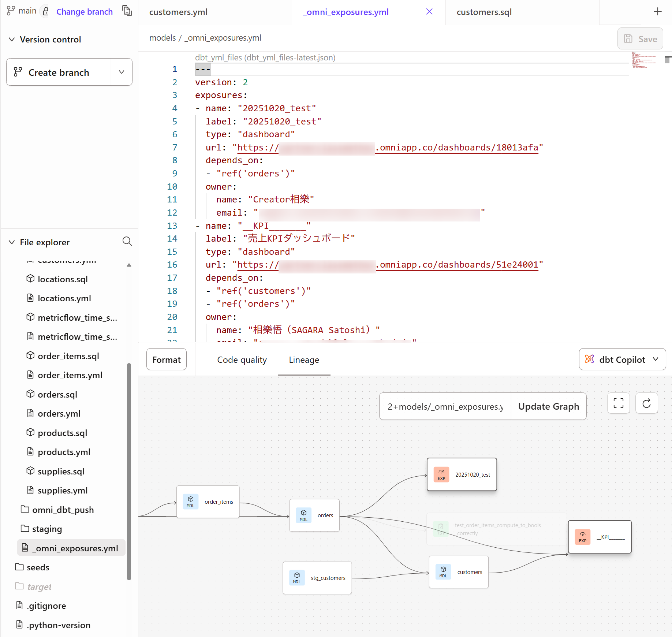Click the fullscreen lineage graph icon
Image resolution: width=672 pixels, height=637 pixels.
(618, 403)
